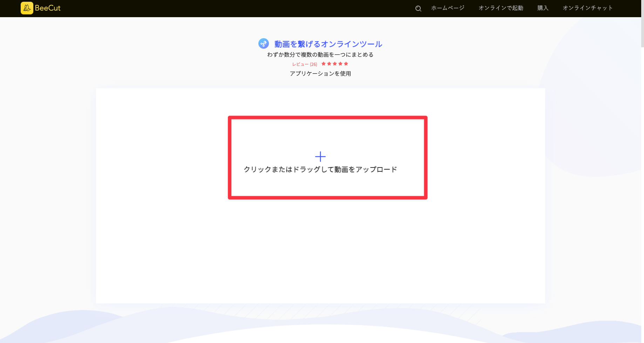Click the page vertical scrollbar thumb

point(642,23)
